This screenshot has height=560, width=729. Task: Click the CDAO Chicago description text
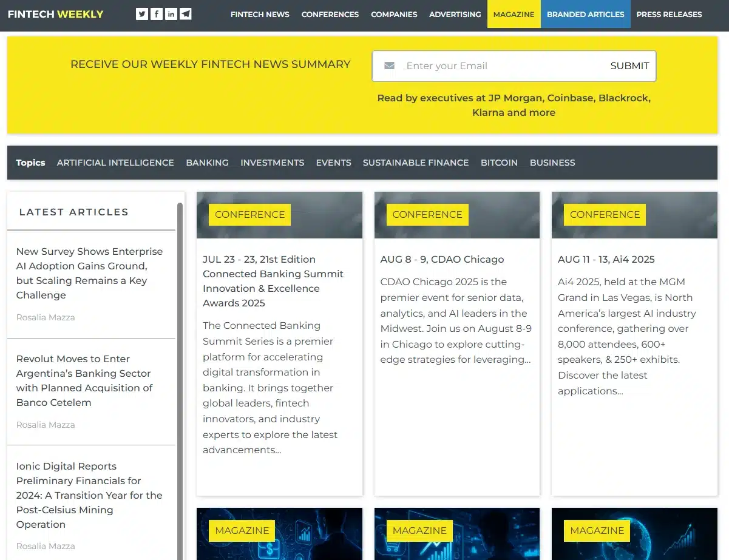456,320
